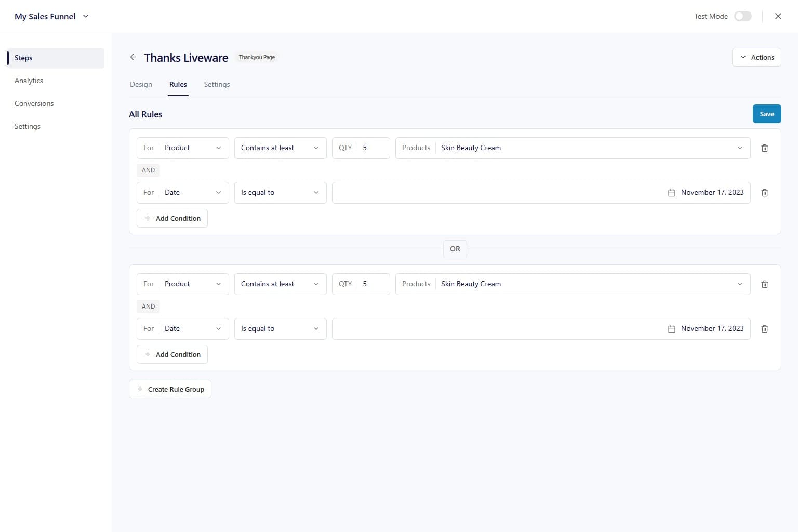Click November 17, 2023 date in second group
The width and height of the screenshot is (798, 532).
[712, 328]
